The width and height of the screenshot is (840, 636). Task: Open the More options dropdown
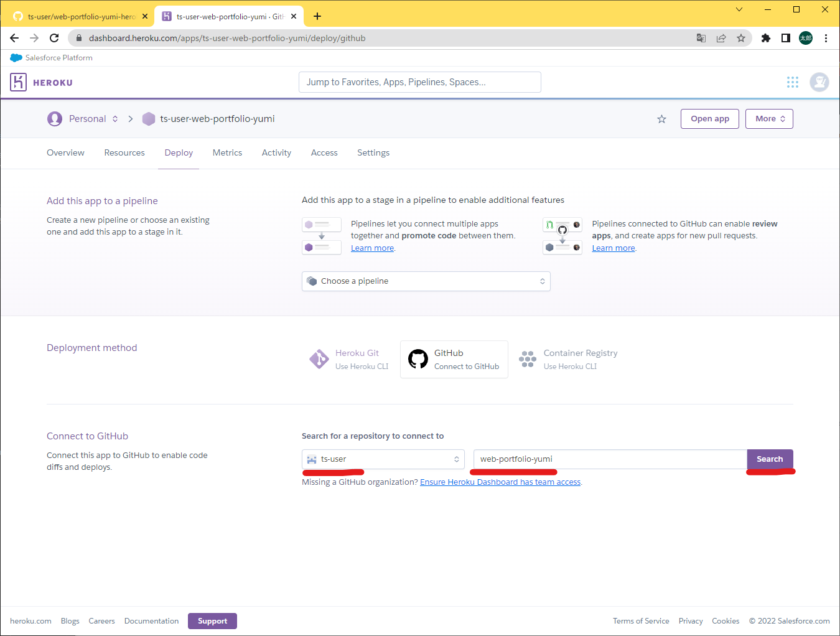pos(769,119)
